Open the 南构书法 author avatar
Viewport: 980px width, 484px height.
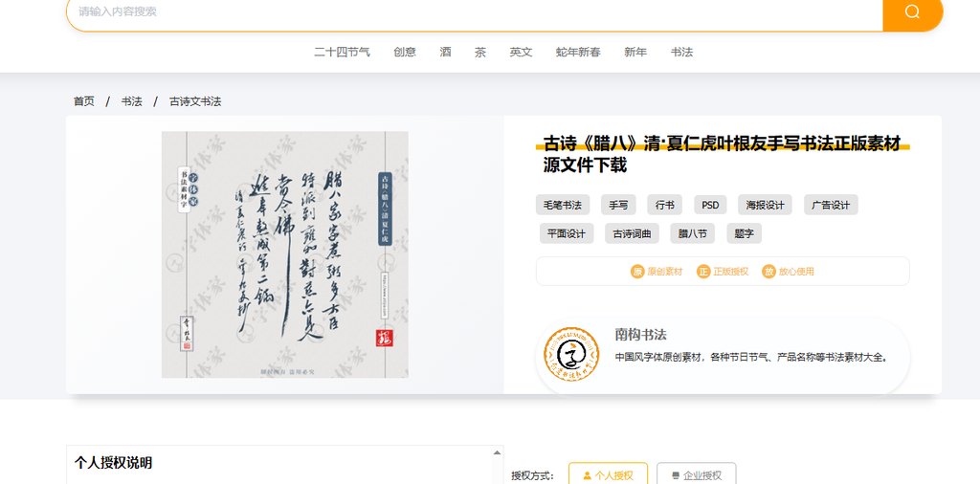pyautogui.click(x=571, y=354)
